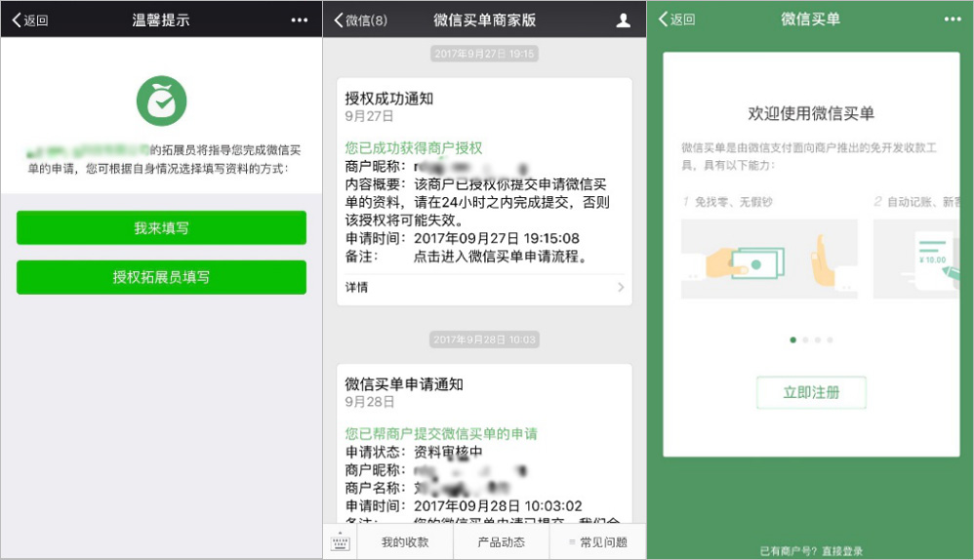Tap 已有商户号？直接登录 link
Viewport: 974px width, 560px height.
[811, 550]
